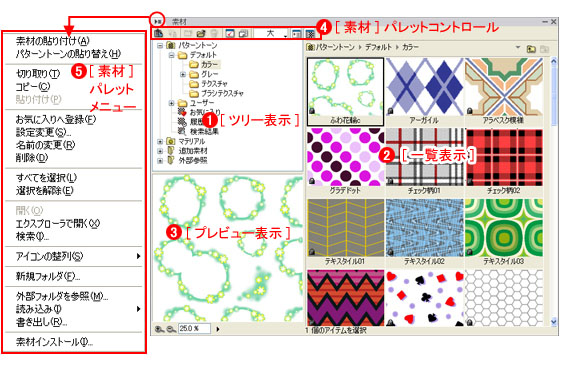
Task: Click the checkered pattern toolbar icon
Action: click(x=310, y=34)
